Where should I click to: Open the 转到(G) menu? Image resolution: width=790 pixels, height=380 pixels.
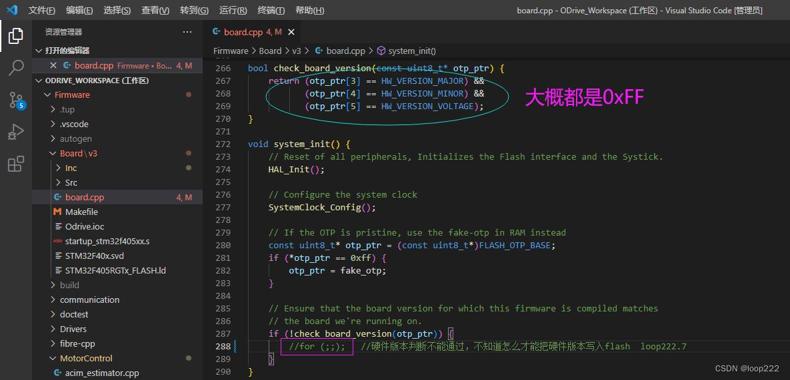[x=194, y=10]
